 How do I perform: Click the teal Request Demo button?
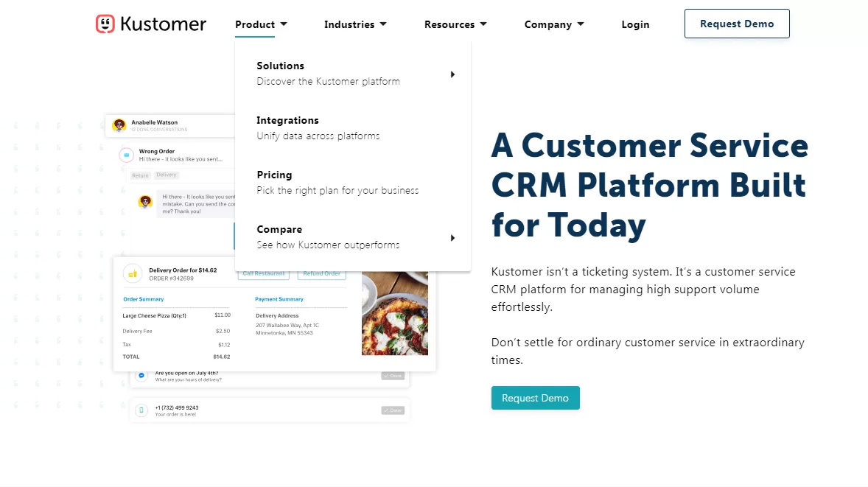pyautogui.click(x=535, y=398)
